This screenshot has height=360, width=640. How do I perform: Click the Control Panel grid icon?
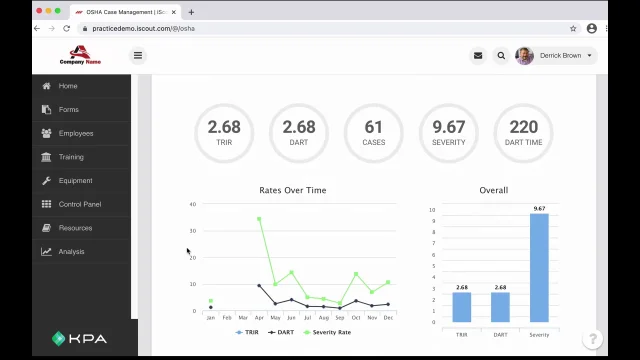47,204
